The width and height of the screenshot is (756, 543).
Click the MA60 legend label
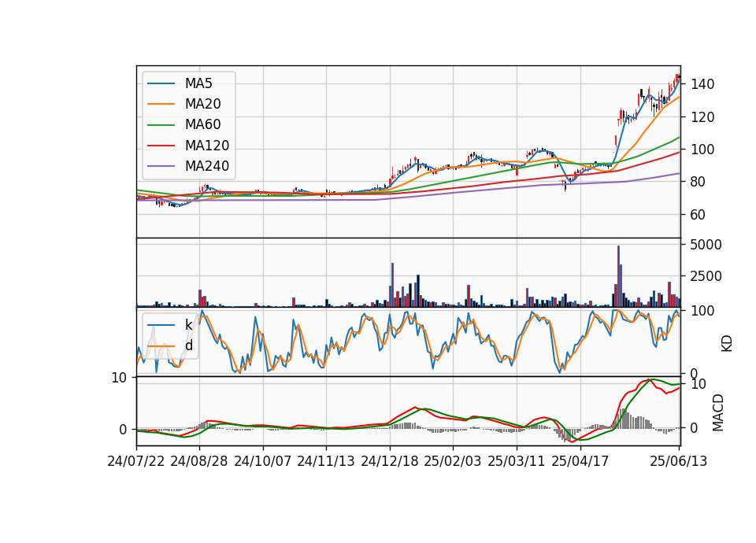(x=202, y=125)
